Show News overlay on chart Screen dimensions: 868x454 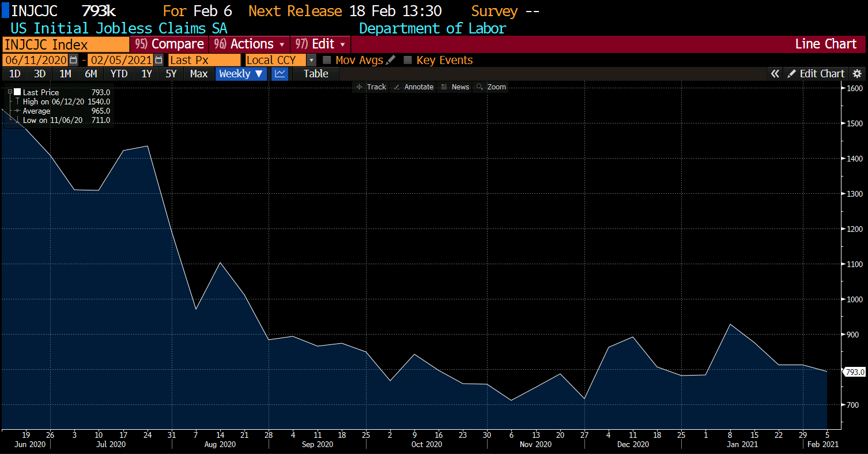click(x=455, y=87)
